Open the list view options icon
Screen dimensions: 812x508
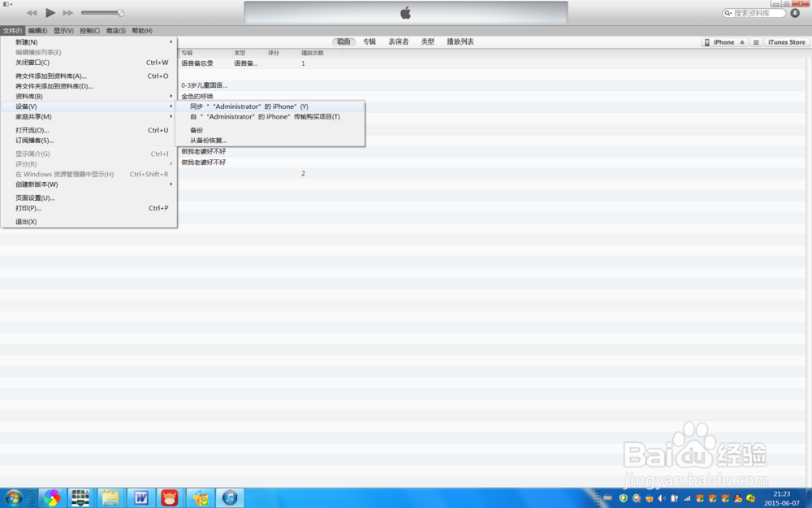pyautogui.click(x=755, y=42)
